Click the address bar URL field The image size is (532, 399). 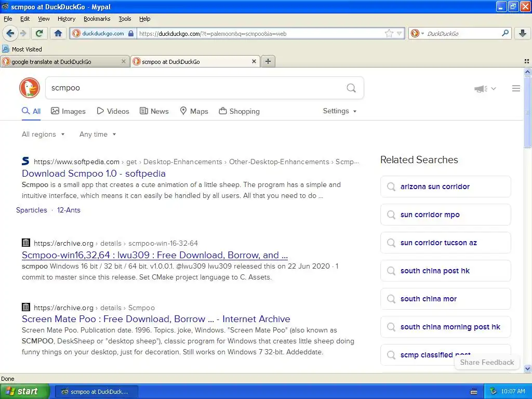tap(260, 33)
